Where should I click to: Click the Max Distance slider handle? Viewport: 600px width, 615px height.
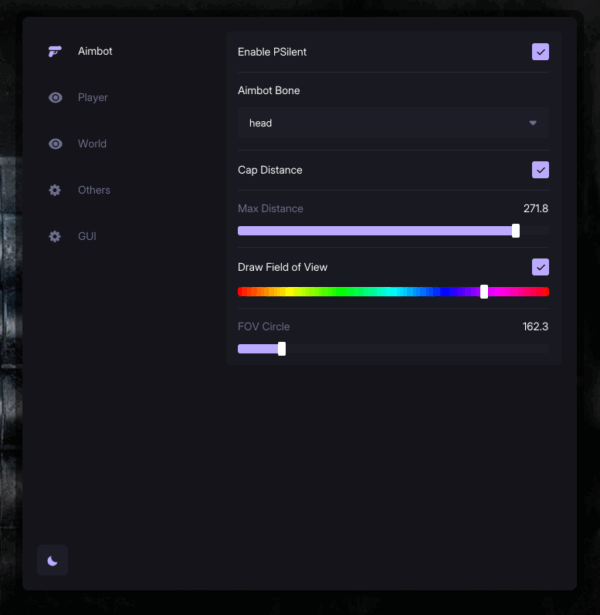click(516, 231)
